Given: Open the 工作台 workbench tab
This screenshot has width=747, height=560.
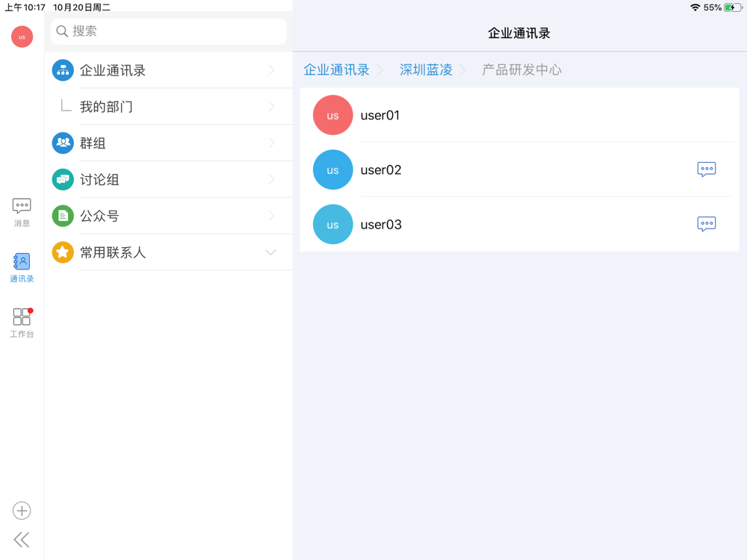Looking at the screenshot, I should click(x=22, y=323).
